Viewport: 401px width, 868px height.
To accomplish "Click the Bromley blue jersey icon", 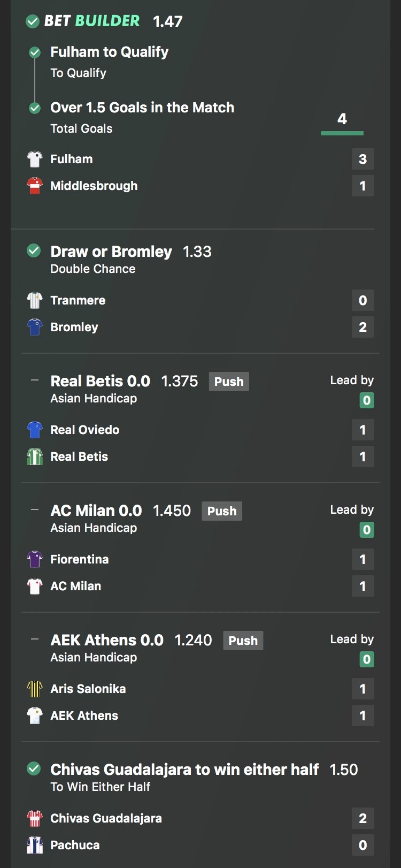I will 35,327.
